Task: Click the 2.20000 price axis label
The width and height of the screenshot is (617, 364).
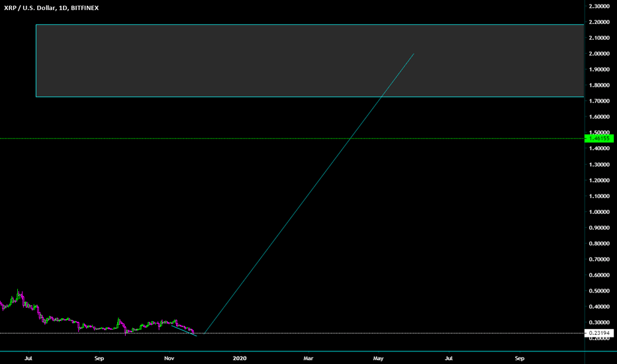Action: click(599, 22)
